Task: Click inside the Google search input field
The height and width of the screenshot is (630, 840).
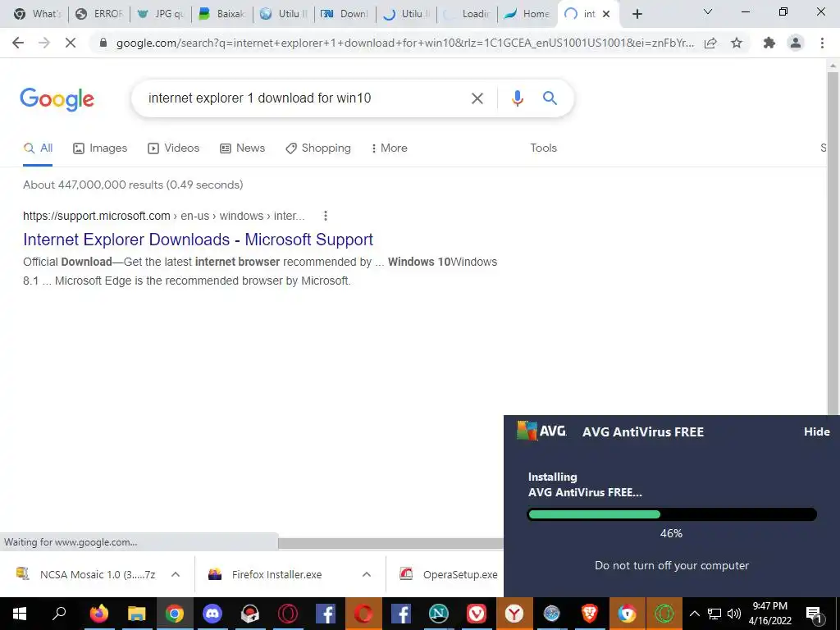Action: (x=303, y=98)
